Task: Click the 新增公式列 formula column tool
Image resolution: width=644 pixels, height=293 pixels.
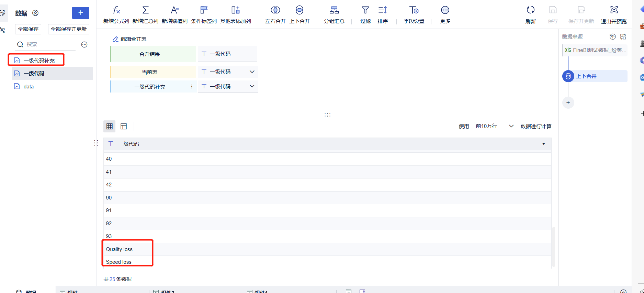Action: pos(116,15)
